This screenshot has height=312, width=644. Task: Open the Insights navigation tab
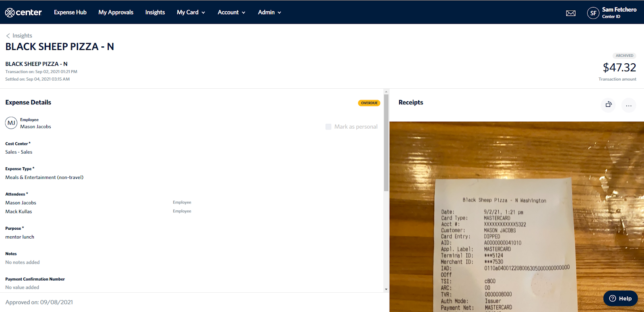[155, 12]
